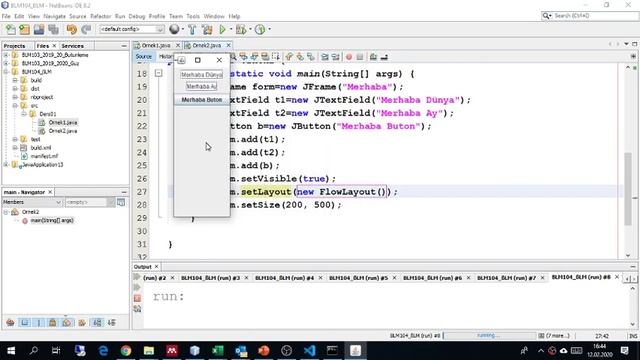Image resolution: width=640 pixels, height=360 pixels.
Task: Open the File menu
Action: tap(6, 16)
